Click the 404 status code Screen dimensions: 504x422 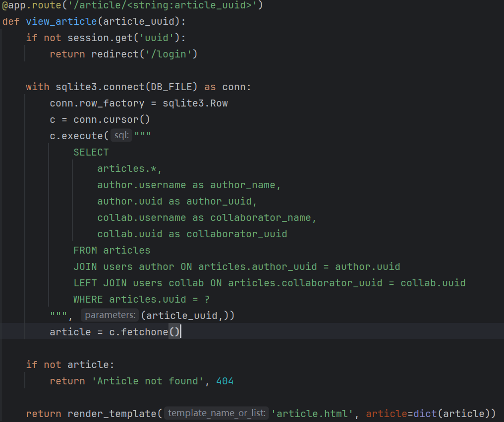(x=224, y=381)
